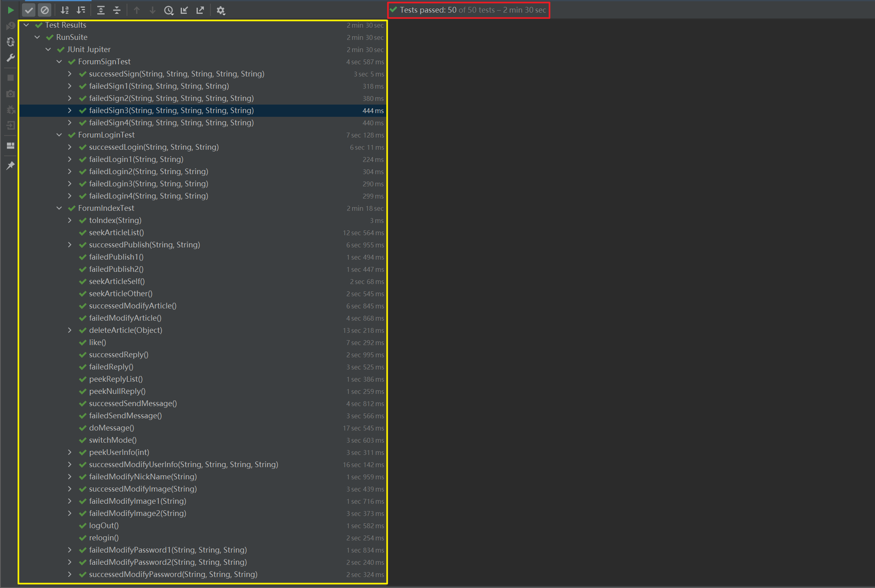Toggle the Pin Tab pushpin icon
This screenshot has width=875, height=588.
11,165
